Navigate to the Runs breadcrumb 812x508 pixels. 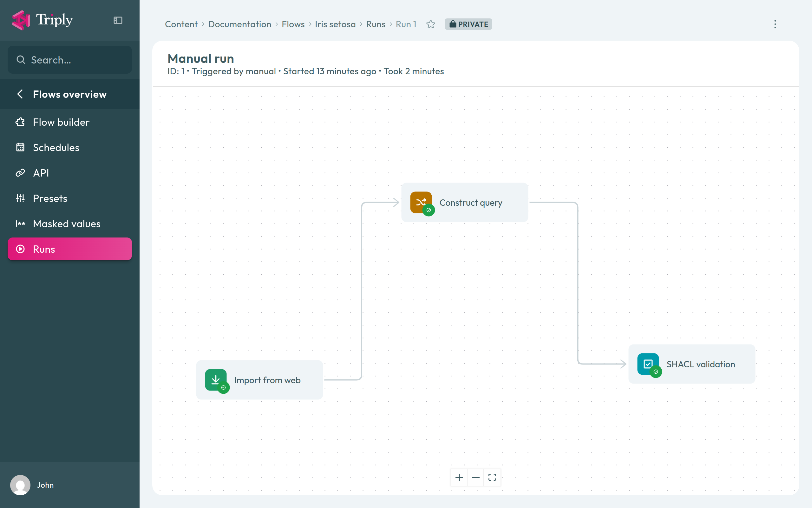click(376, 24)
